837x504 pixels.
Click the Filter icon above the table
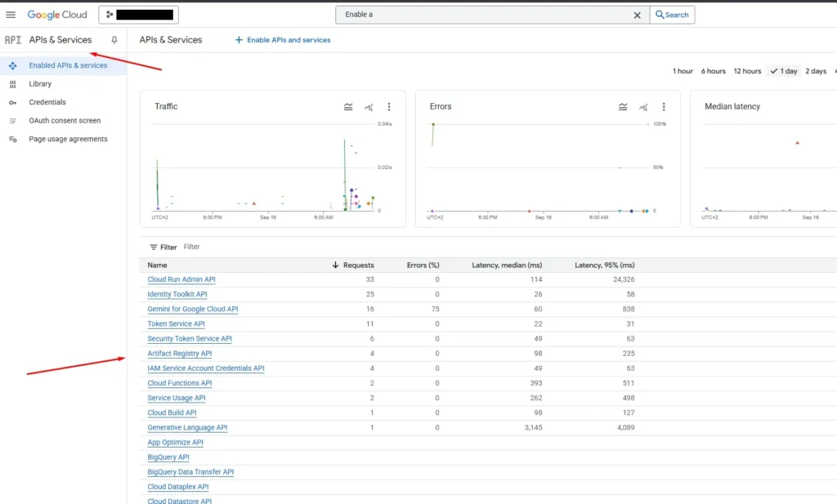coord(154,247)
